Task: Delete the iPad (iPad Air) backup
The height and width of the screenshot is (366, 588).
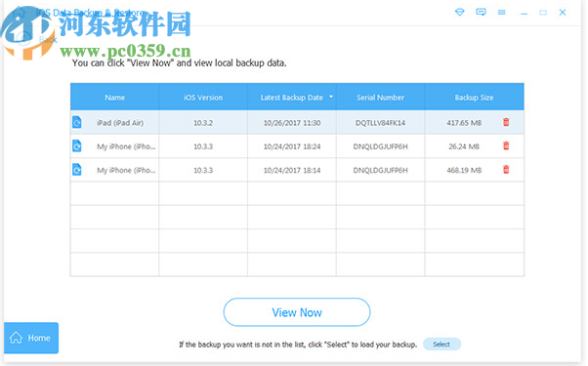Action: click(x=506, y=122)
